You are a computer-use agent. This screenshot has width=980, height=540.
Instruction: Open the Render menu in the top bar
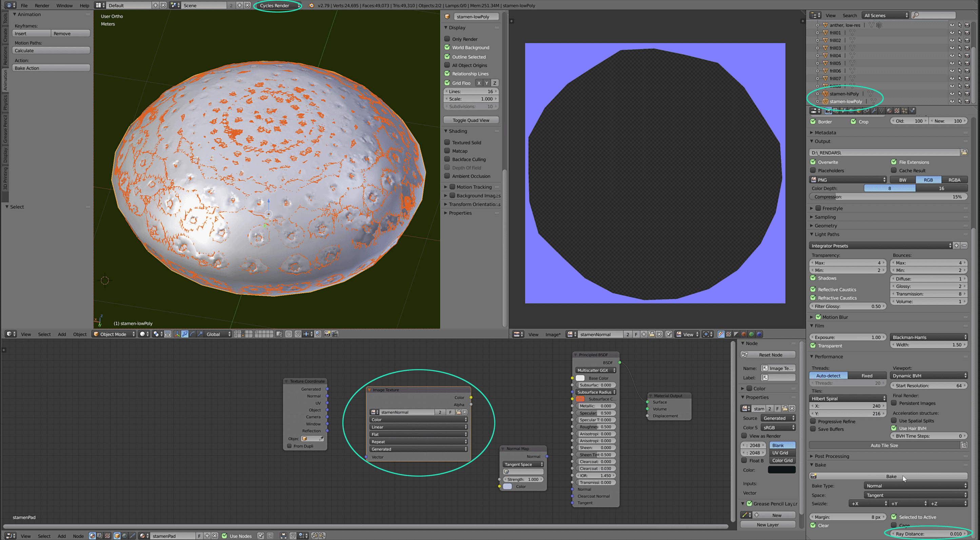(x=42, y=5)
